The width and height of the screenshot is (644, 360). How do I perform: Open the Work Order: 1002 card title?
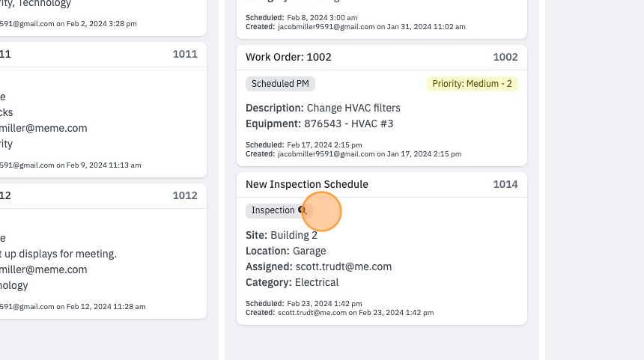pos(288,57)
